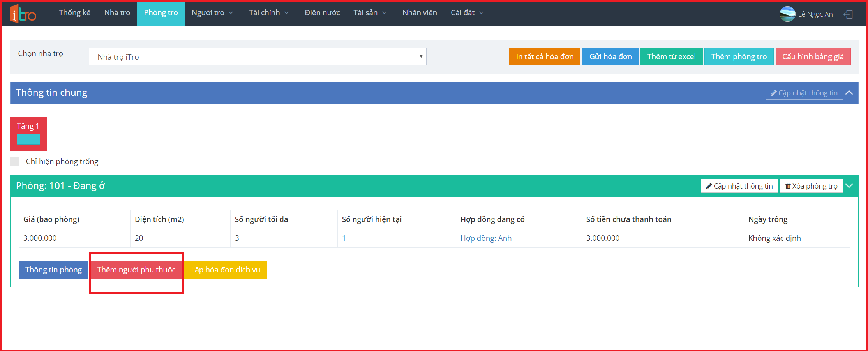This screenshot has height=351, width=868.
Task: Open the Hợp đồng: Anh link
Action: click(486, 238)
